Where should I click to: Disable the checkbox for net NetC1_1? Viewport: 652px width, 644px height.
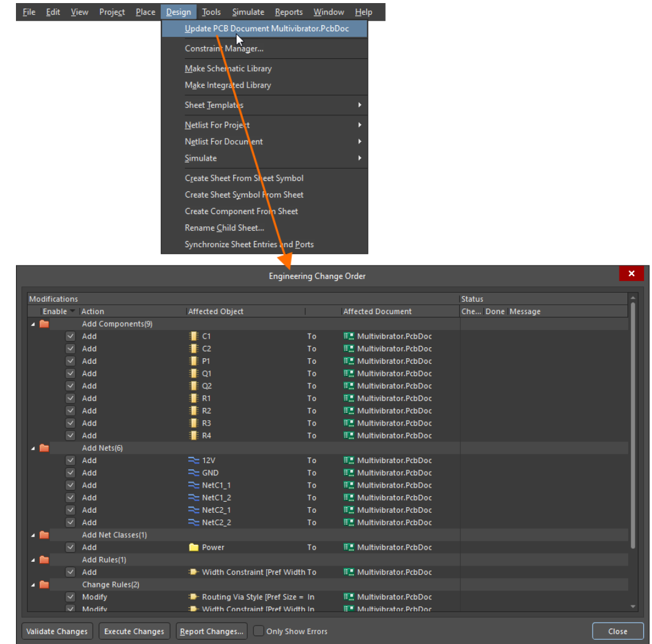[x=71, y=485]
